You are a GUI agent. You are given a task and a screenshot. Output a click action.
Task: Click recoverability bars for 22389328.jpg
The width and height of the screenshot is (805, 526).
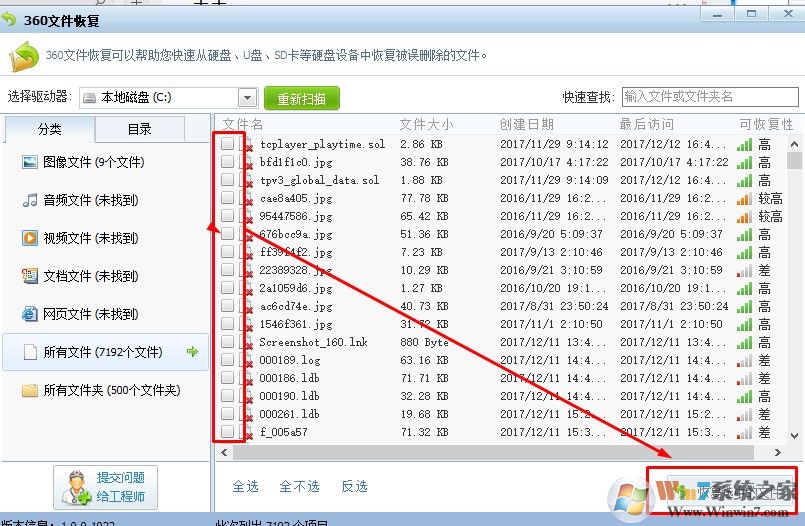tap(744, 270)
